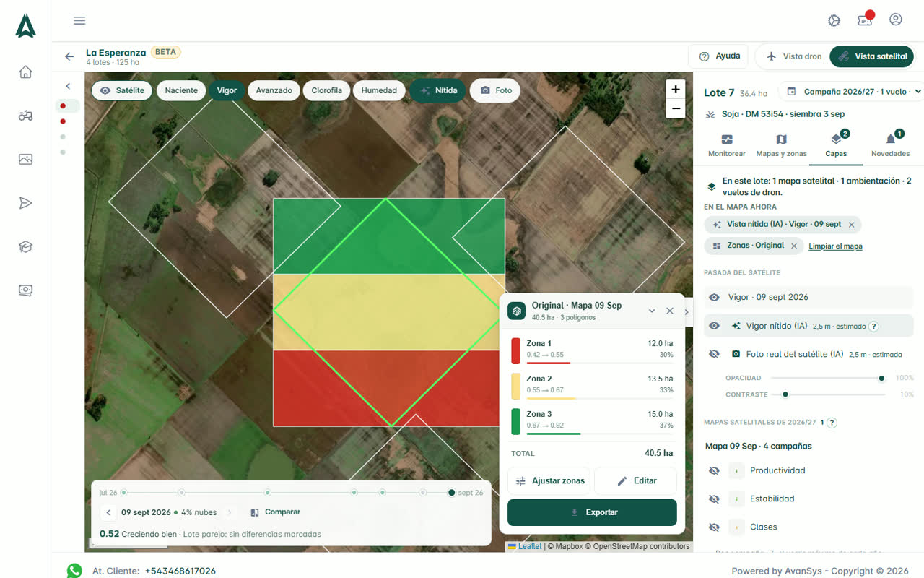Open the user profile icon
Image resolution: width=924 pixels, height=578 pixels.
click(896, 20)
